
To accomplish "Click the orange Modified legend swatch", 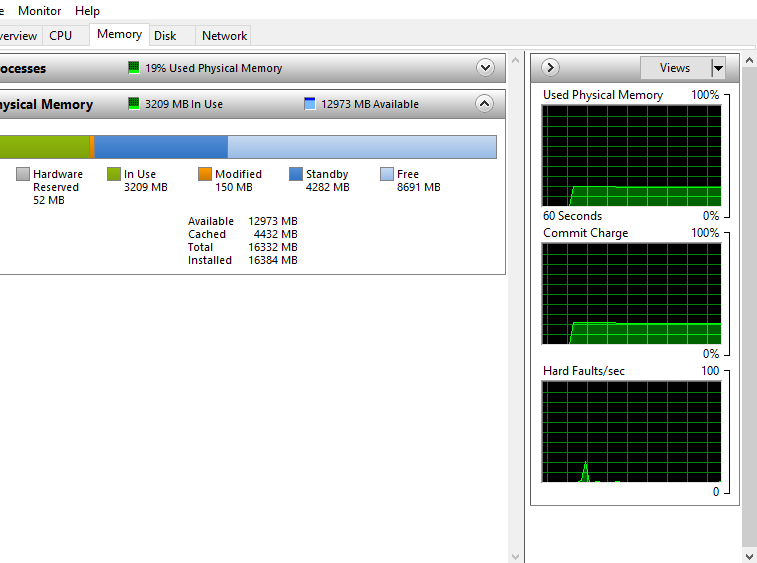I will coord(205,174).
